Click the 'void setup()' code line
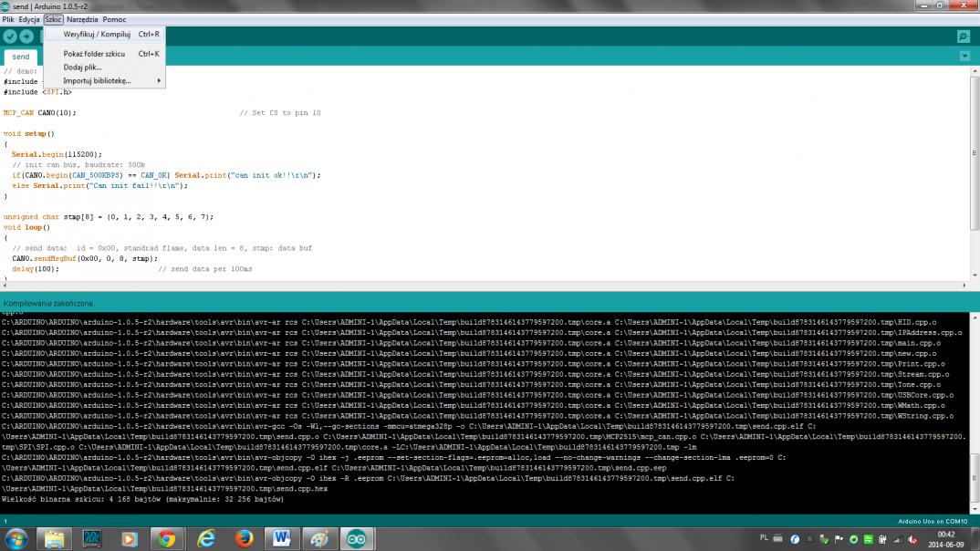The height and width of the screenshot is (551, 980). coord(29,134)
